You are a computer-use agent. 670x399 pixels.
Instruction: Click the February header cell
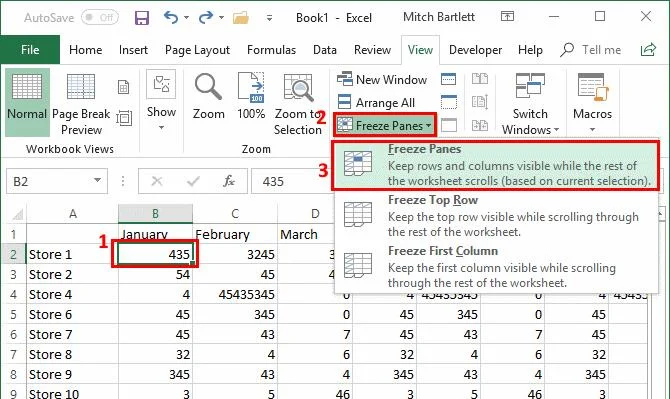235,234
